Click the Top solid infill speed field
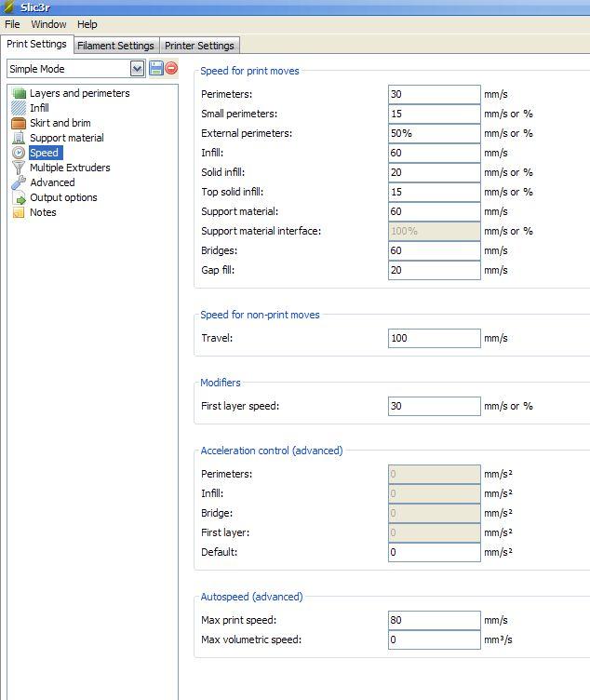 435,192
